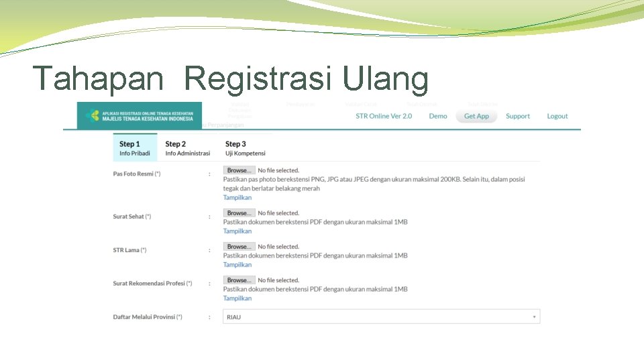Image resolution: width=644 pixels, height=362 pixels.
Task: Click the Pas Foto Resmi (*) label
Action: 137,174
